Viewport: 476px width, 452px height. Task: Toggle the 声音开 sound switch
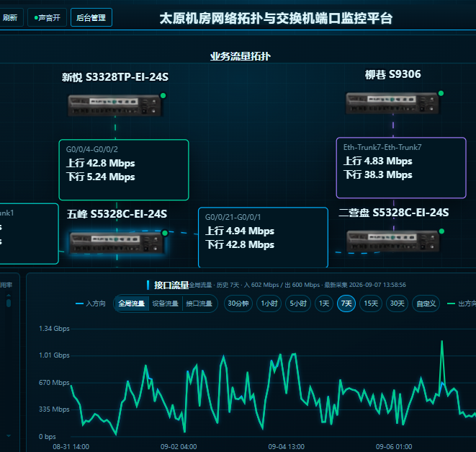(x=47, y=17)
